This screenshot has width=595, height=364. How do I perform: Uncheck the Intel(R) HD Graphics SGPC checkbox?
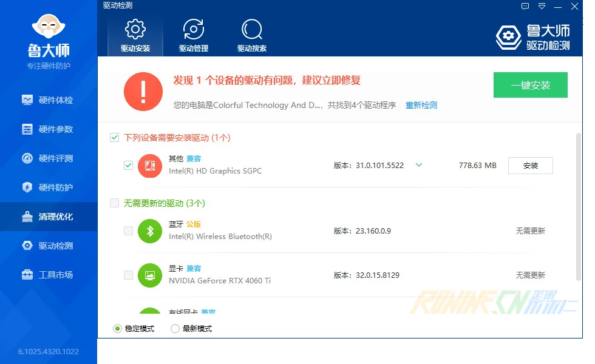128,165
